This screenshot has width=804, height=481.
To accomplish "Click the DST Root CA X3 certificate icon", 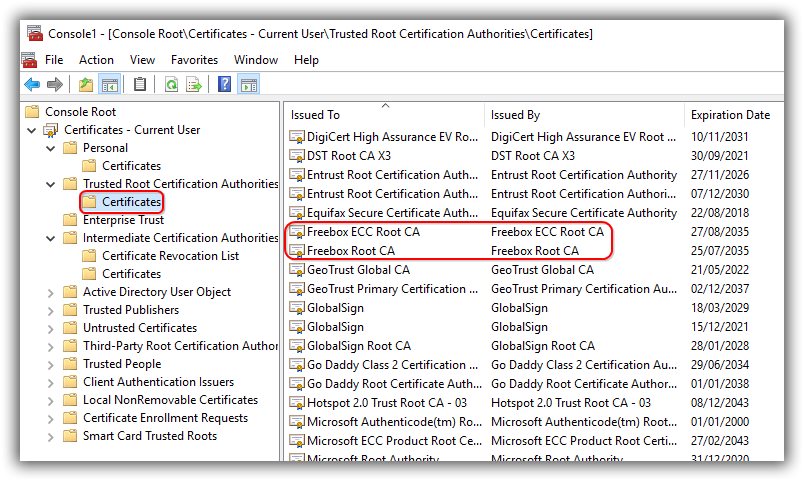I will point(297,156).
